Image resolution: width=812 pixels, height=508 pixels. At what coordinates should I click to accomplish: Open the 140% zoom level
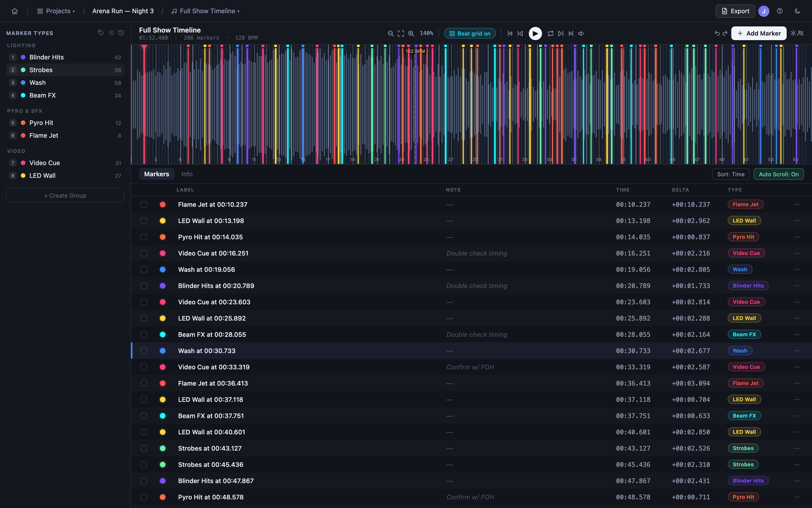click(427, 33)
